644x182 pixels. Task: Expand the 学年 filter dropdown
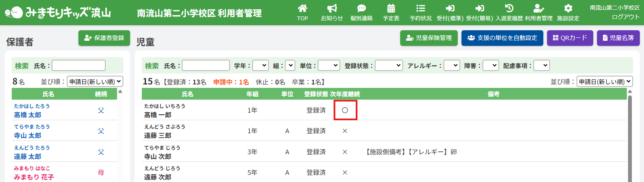[x=260, y=66]
